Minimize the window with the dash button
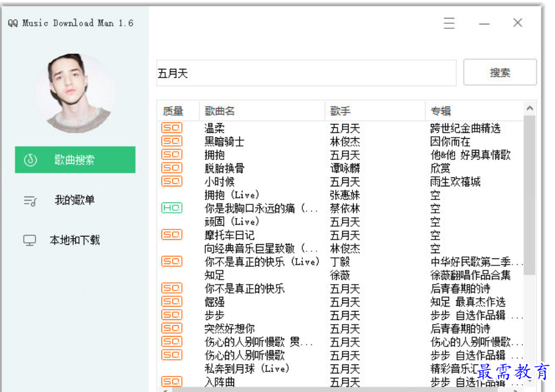The image size is (555, 392). [x=484, y=23]
